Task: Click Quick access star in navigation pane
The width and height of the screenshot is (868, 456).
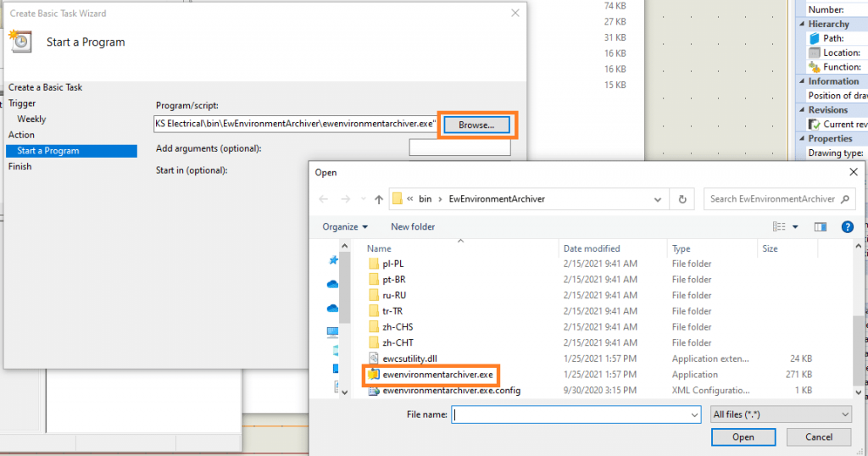Action: [332, 261]
